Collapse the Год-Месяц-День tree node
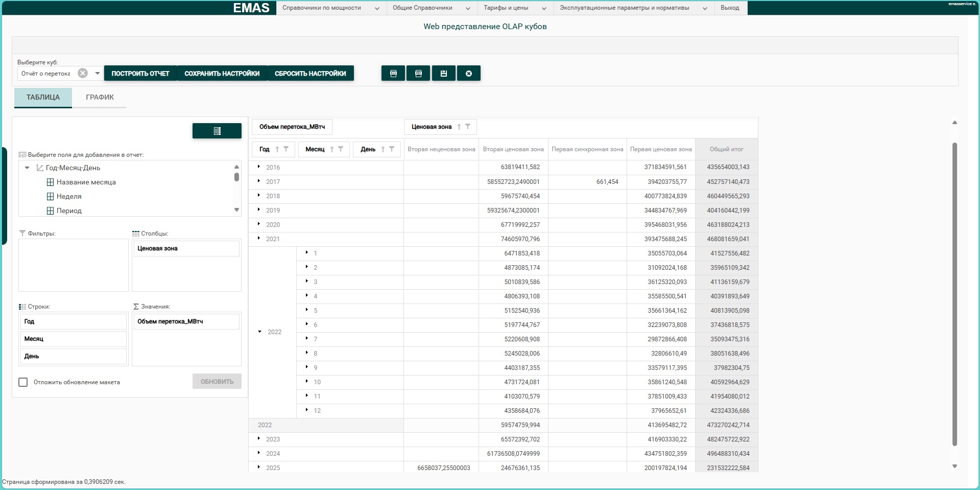The width and height of the screenshot is (980, 490). pos(27,168)
